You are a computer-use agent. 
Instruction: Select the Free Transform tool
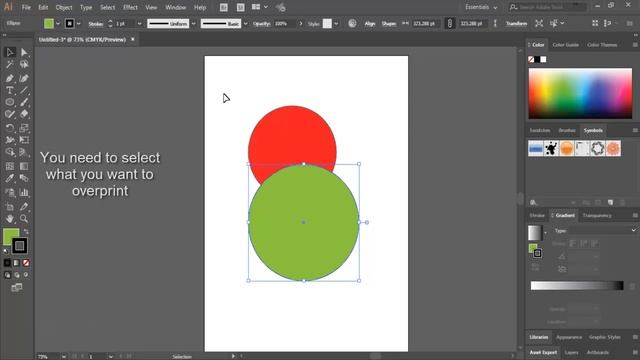click(x=24, y=140)
